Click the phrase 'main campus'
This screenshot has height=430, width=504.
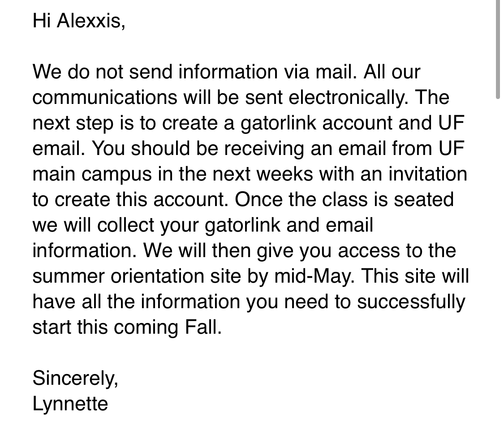(x=92, y=175)
